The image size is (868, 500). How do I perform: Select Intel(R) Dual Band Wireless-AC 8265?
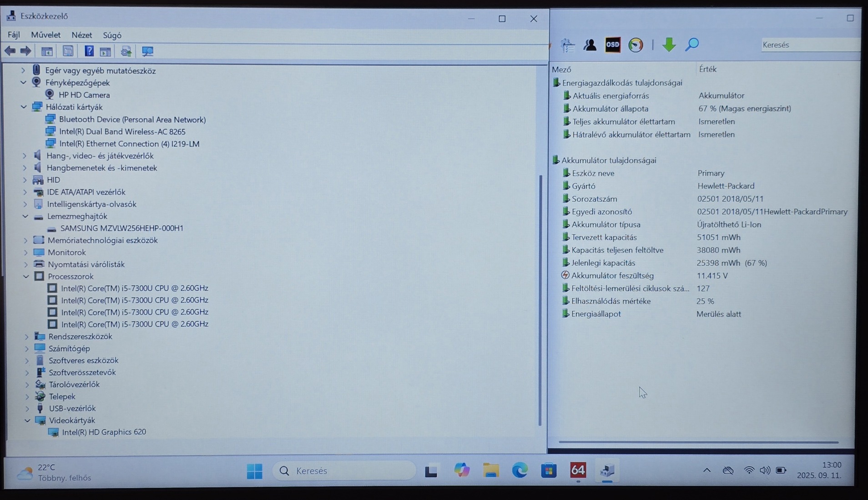[122, 132]
